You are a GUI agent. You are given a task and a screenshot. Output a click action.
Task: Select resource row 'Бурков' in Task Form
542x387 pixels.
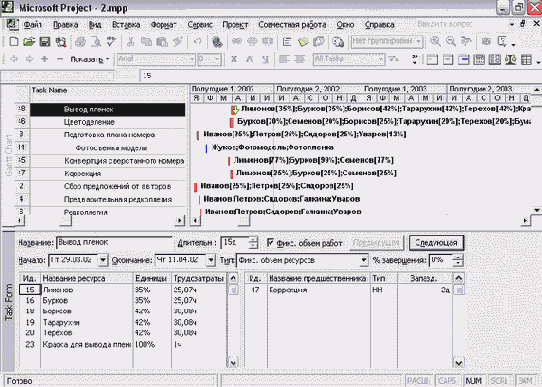[123, 301]
